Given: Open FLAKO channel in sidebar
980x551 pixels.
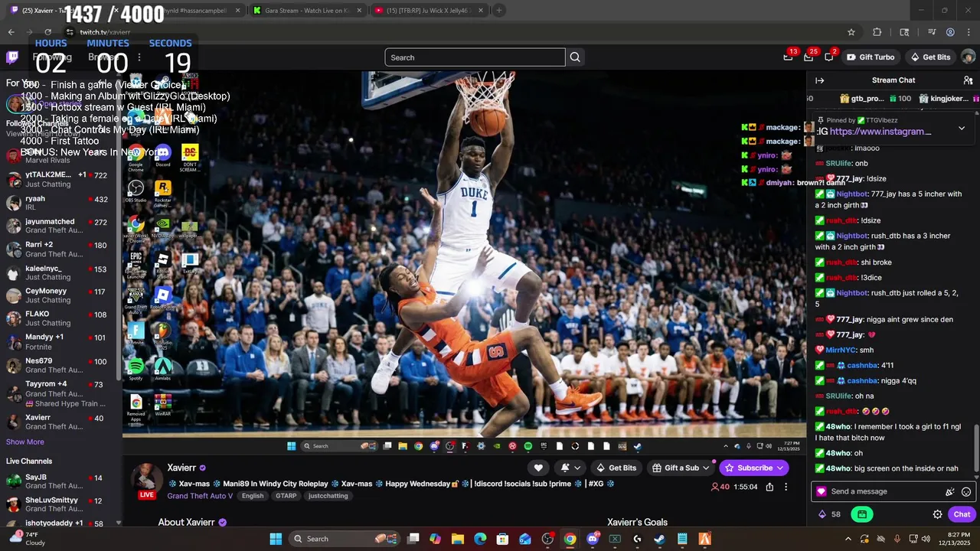Looking at the screenshot, I should tap(57, 318).
